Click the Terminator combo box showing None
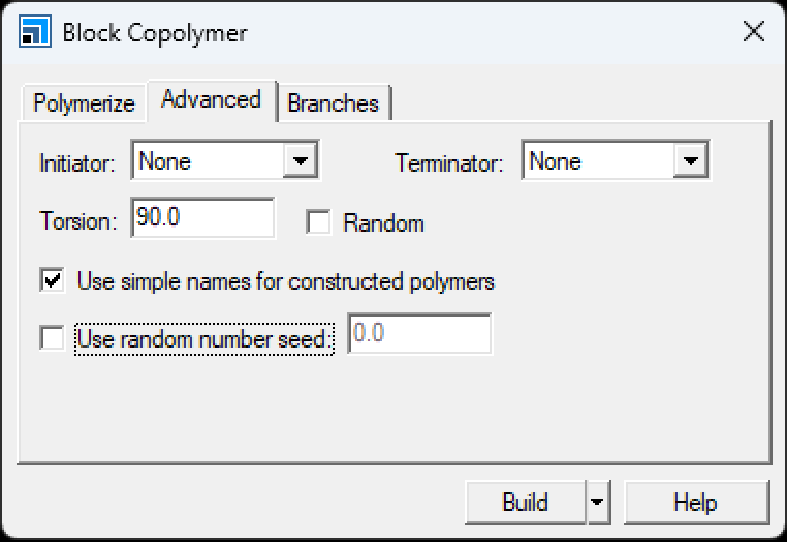 click(598, 161)
